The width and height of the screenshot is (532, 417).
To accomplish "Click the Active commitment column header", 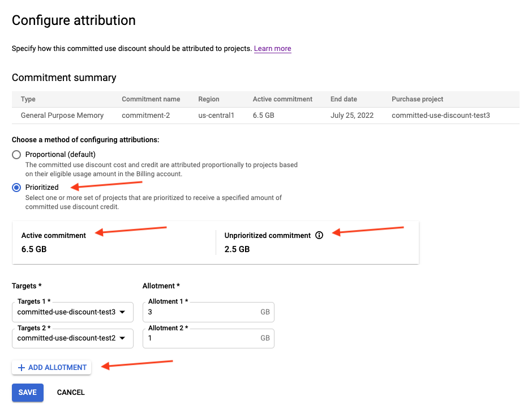I will click(x=282, y=99).
